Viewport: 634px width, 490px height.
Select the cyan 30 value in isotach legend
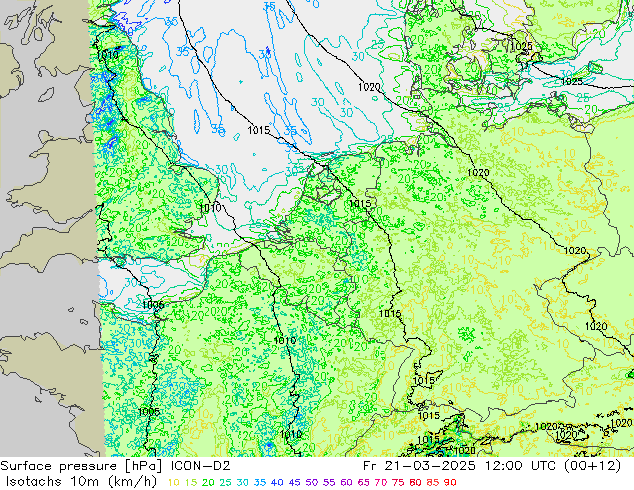[x=243, y=482]
